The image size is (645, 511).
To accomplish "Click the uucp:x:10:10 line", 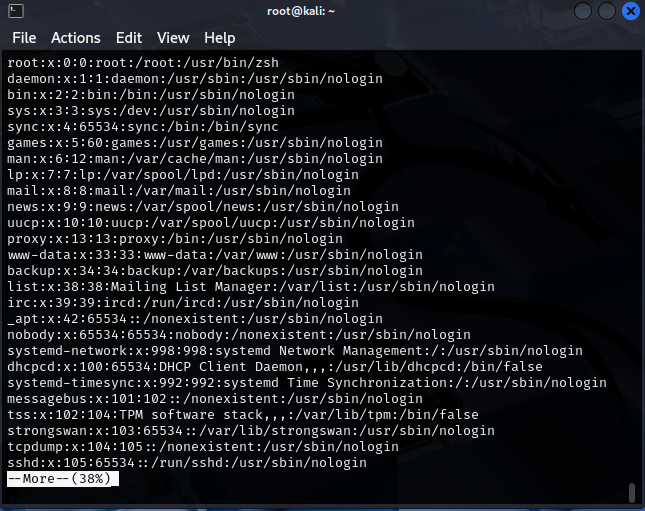I will point(211,223).
